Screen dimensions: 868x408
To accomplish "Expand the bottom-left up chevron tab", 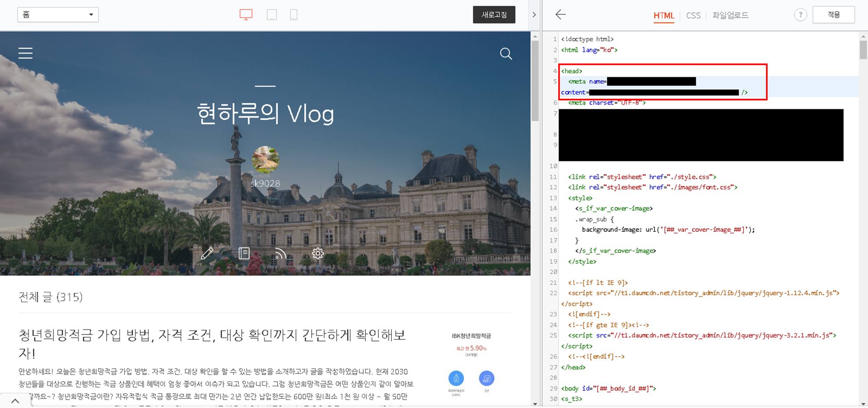I will coord(15,401).
